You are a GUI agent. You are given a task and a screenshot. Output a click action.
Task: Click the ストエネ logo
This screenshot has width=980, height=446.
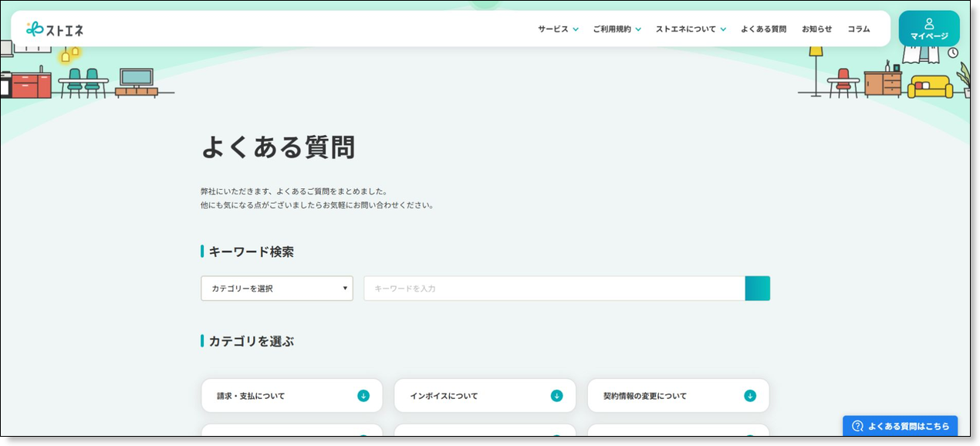tap(54, 29)
